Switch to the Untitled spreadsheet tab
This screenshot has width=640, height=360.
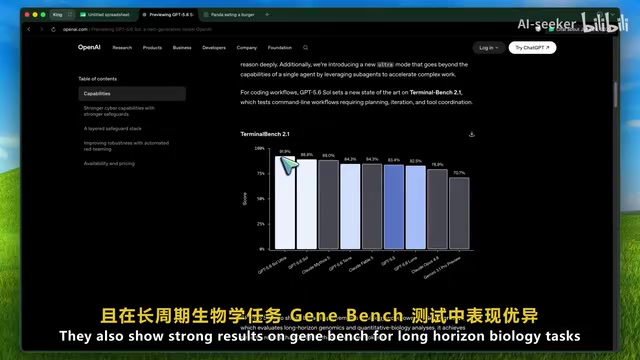[x=108, y=14]
